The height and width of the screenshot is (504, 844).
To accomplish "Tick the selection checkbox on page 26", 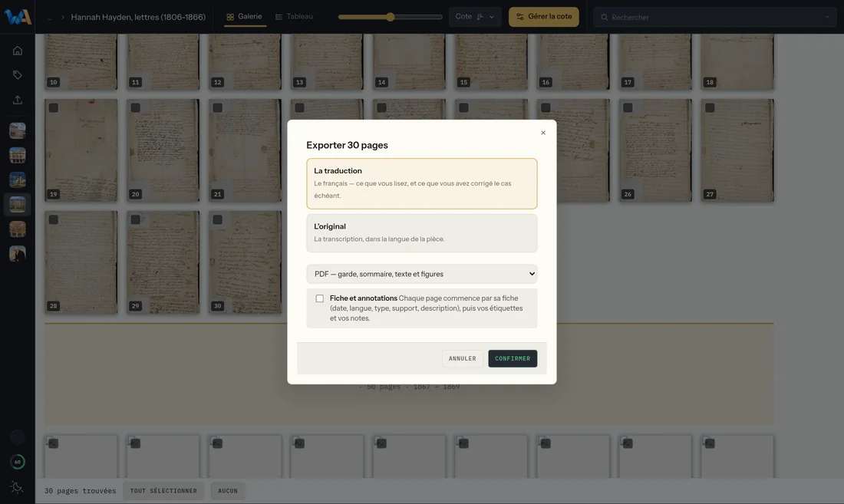I will click(x=628, y=107).
